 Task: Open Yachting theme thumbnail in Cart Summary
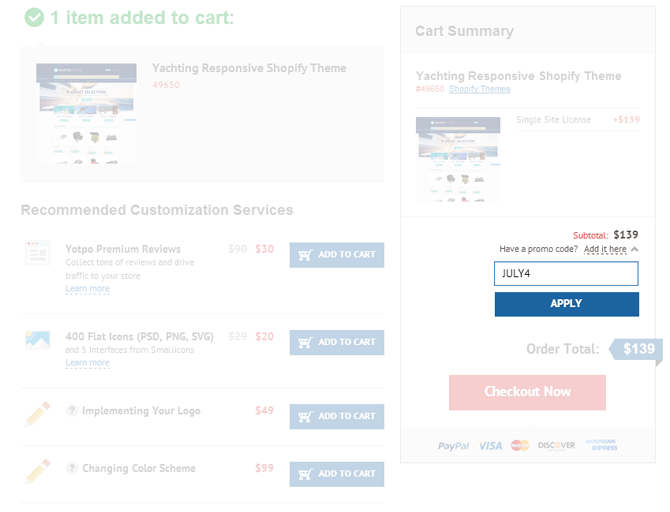pos(458,159)
